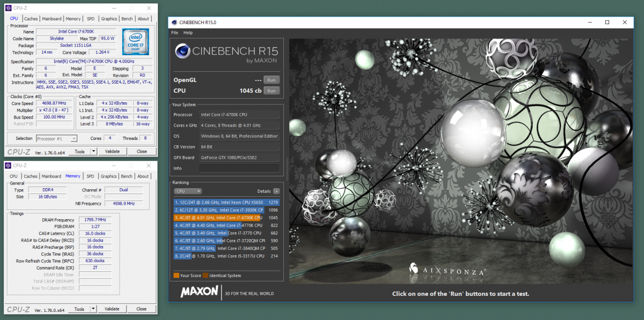
Task: Select ranking row i7-3720QM 590
Action: point(226,241)
